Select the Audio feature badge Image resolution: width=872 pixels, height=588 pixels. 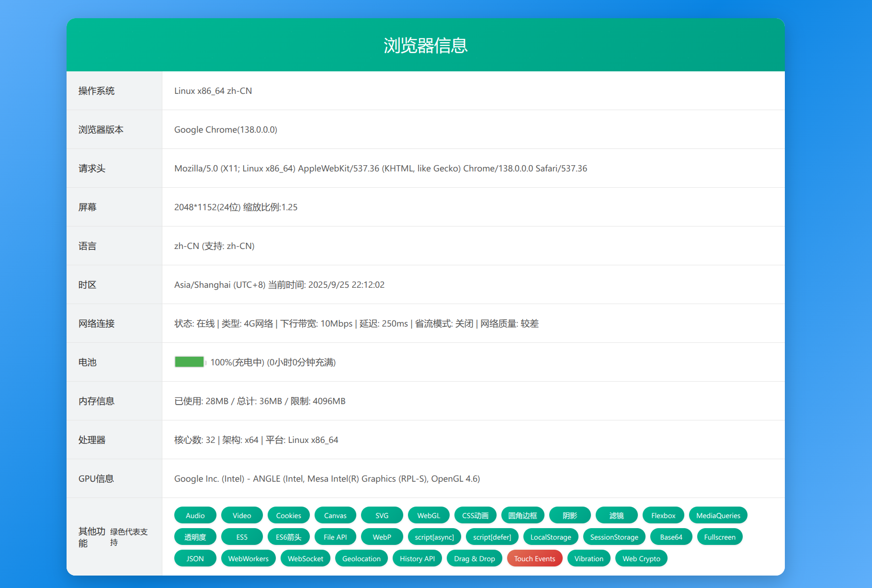point(195,515)
